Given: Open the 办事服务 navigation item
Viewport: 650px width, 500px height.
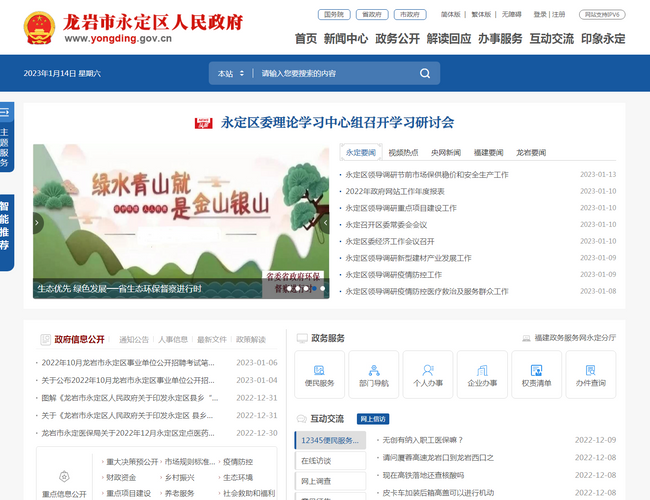Looking at the screenshot, I should pos(500,39).
